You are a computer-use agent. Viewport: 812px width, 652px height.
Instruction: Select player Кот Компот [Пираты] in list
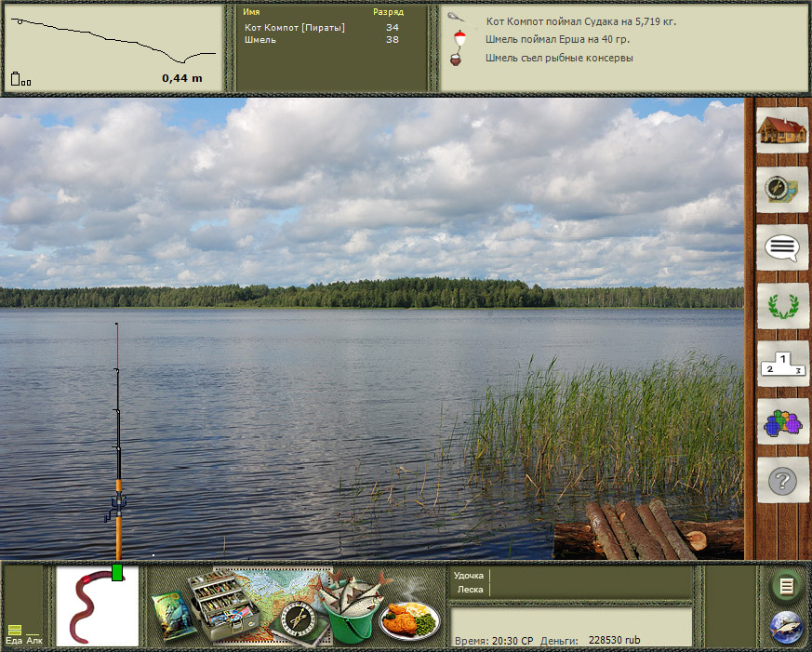click(294, 28)
